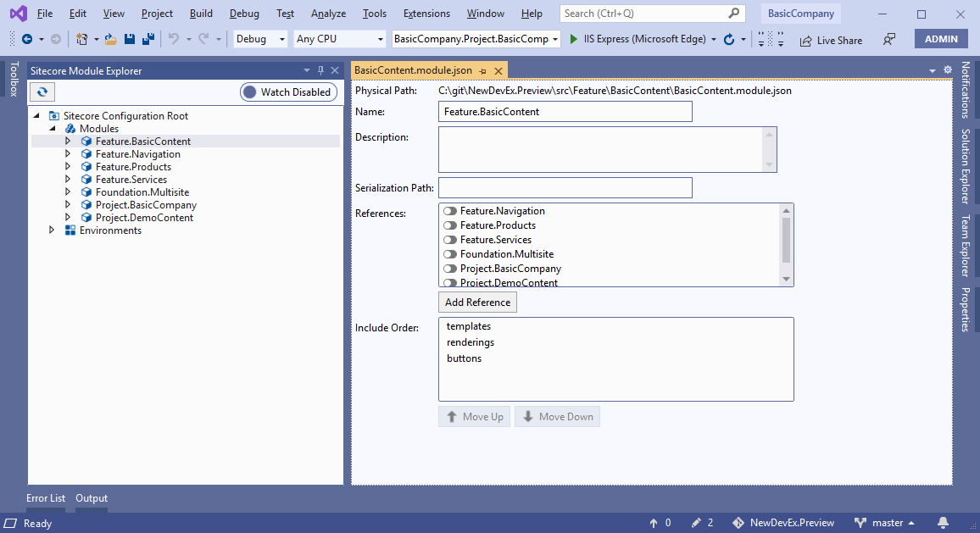Open a file using the folder open icon
The height and width of the screenshot is (533, 980).
109,39
